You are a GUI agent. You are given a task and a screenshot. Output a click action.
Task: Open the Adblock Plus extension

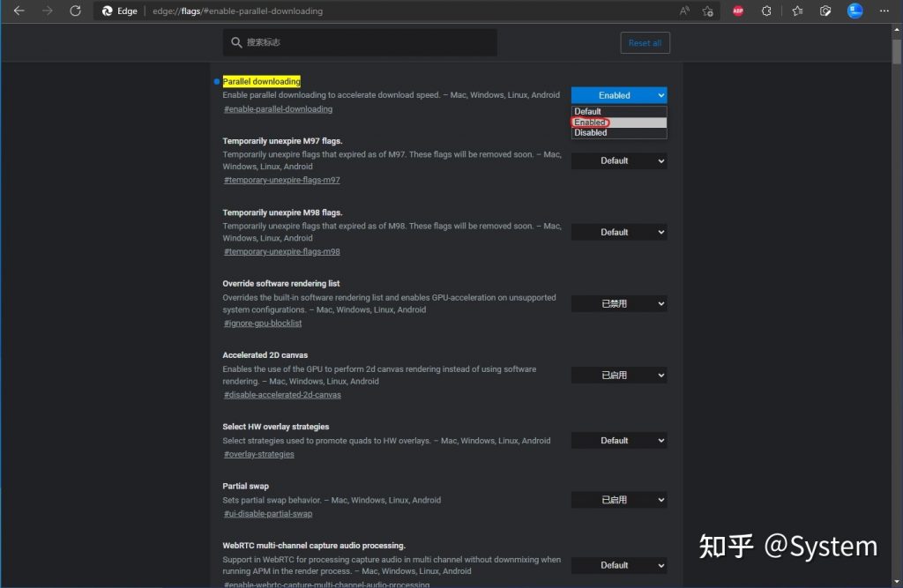[x=738, y=11]
